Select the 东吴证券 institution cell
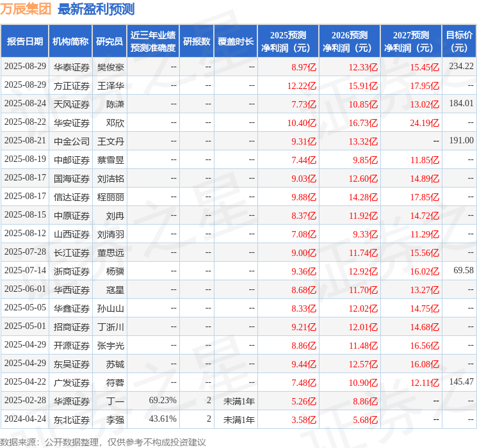The width and height of the screenshot is (477, 448). 72,364
